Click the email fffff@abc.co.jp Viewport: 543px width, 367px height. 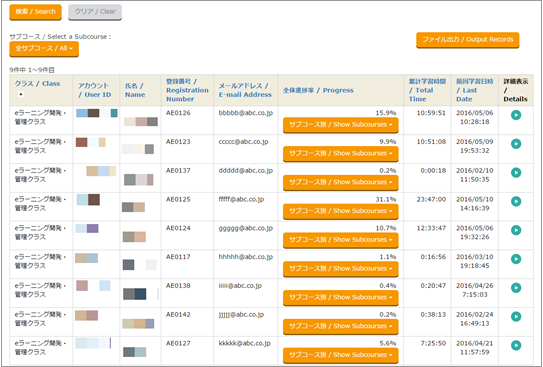(241, 199)
